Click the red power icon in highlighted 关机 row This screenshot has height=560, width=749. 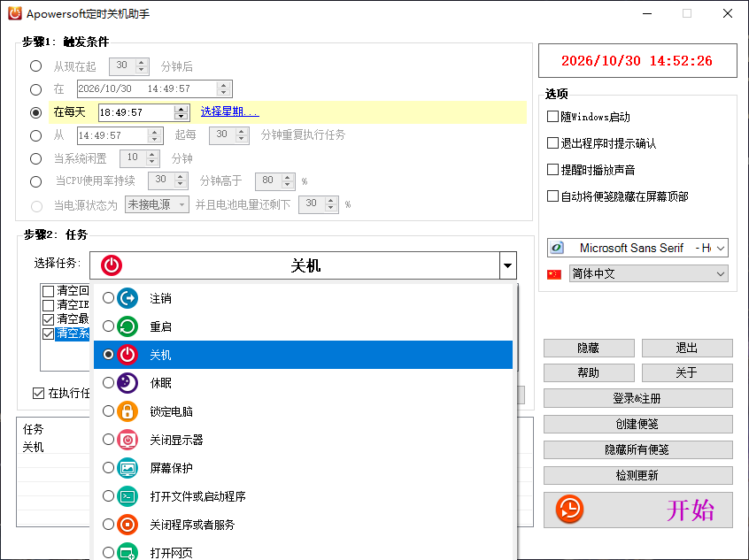pyautogui.click(x=127, y=355)
